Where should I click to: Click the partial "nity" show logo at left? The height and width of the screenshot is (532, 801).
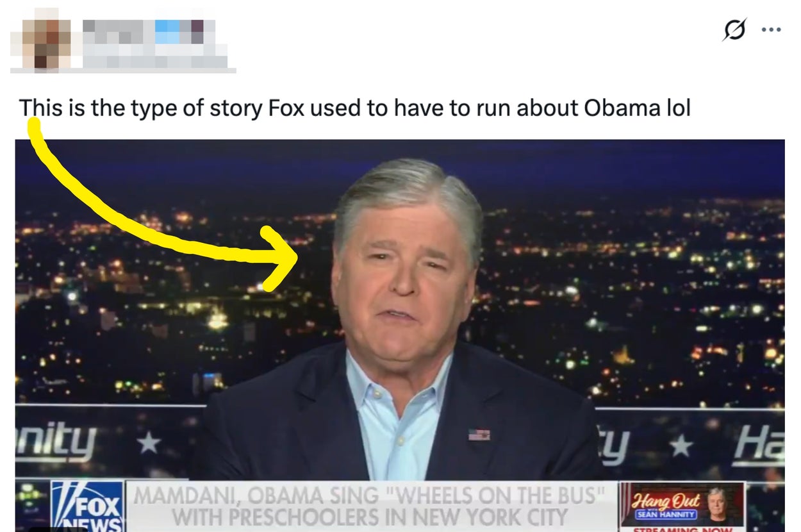56,443
